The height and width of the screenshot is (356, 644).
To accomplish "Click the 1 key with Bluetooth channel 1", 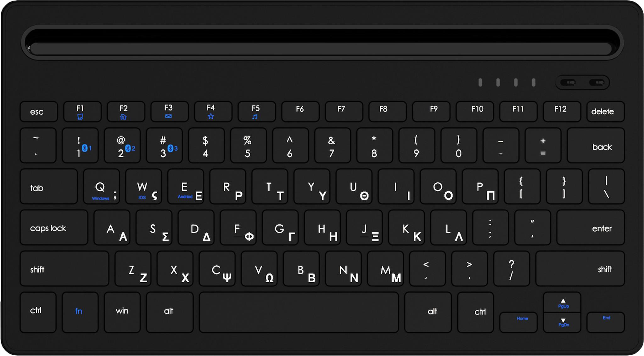I will [80, 145].
